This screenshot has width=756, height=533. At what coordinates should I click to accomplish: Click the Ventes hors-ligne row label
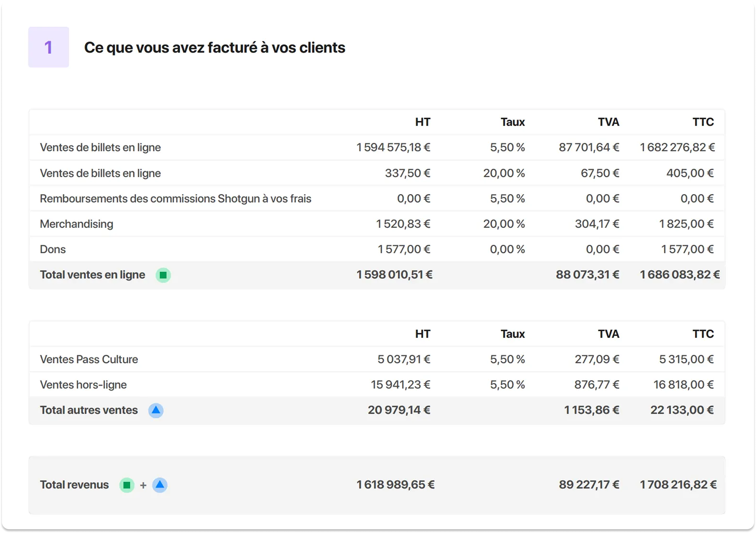(x=83, y=384)
